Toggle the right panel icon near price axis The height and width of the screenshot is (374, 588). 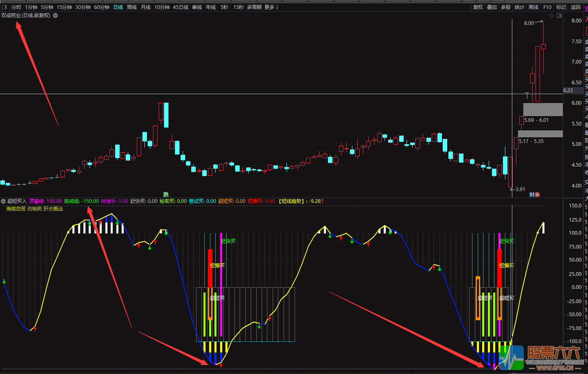pyautogui.click(x=559, y=15)
